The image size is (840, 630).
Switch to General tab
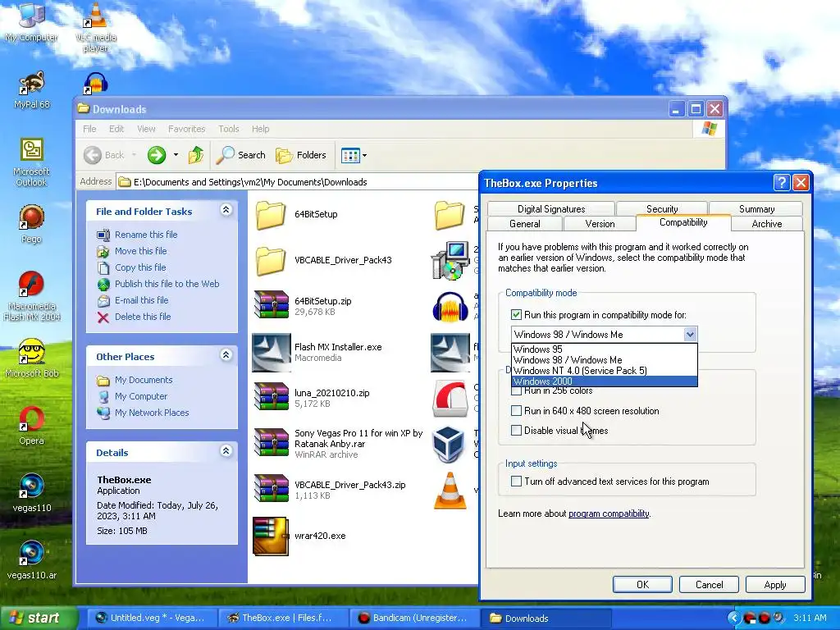524,224
